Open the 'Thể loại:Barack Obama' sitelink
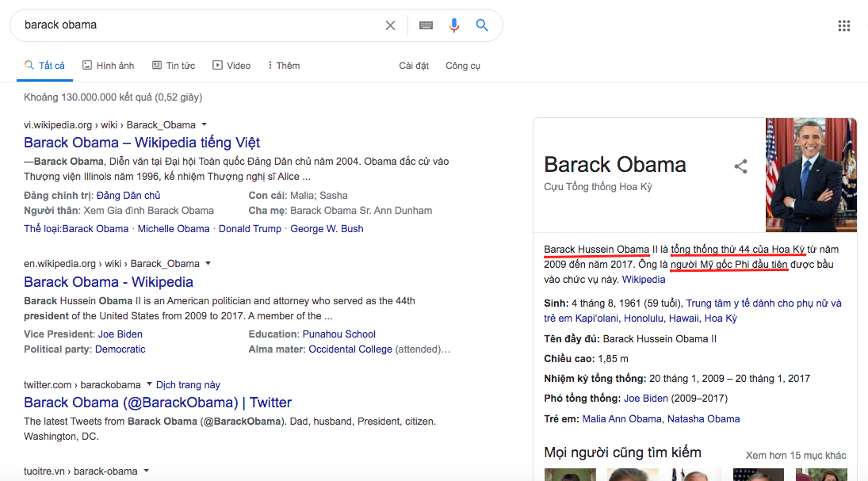The height and width of the screenshot is (481, 868). (76, 228)
